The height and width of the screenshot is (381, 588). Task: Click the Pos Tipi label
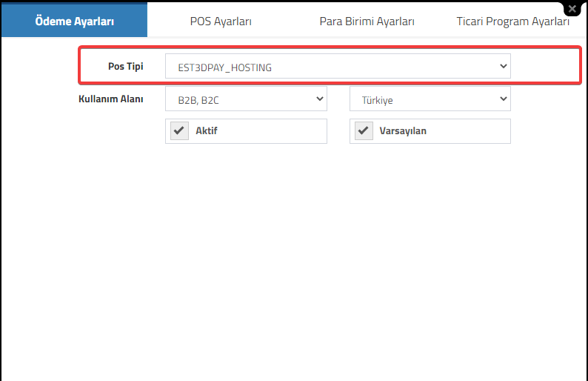(126, 67)
